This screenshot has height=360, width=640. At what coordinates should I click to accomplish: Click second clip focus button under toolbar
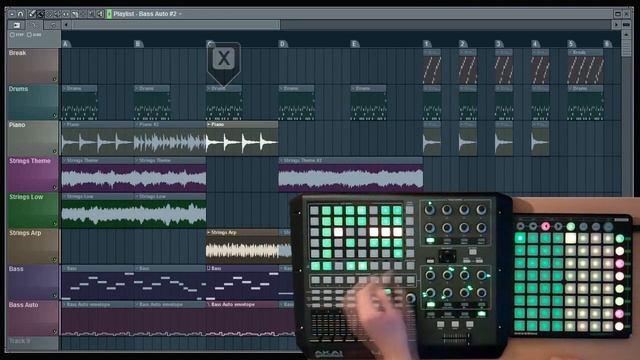point(34,25)
